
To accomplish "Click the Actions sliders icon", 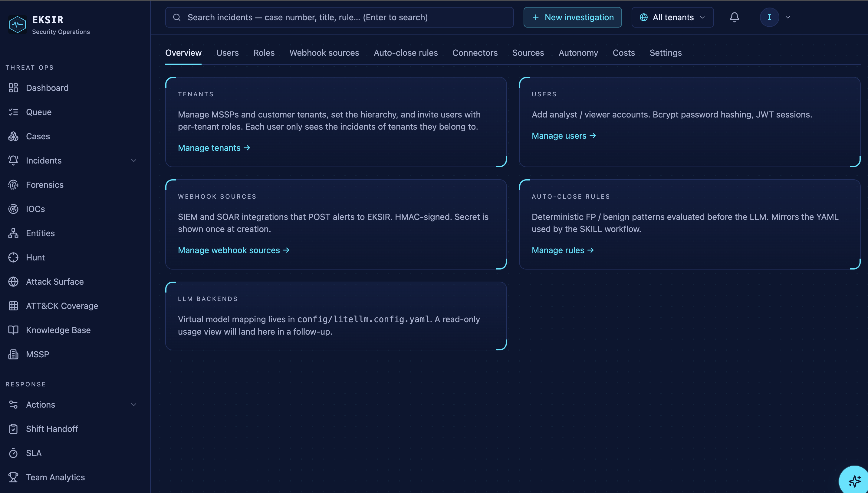I will [13, 405].
